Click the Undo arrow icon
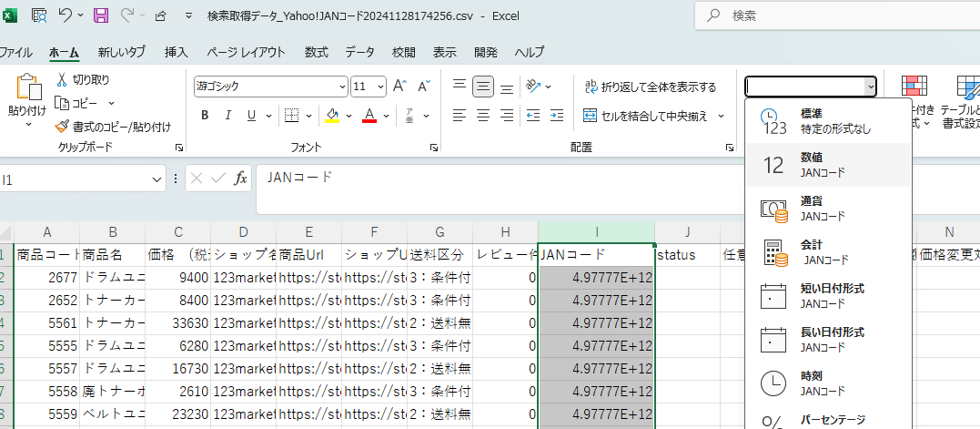This screenshot has width=980, height=429. [x=66, y=15]
